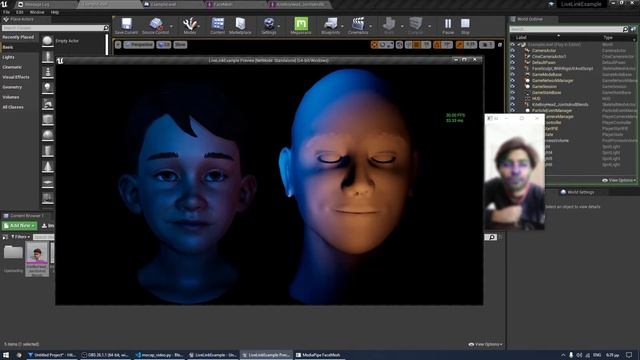Open the Filters dropdown in Content Browser
Screen dimensions: 640x360
pyautogui.click(x=20, y=237)
